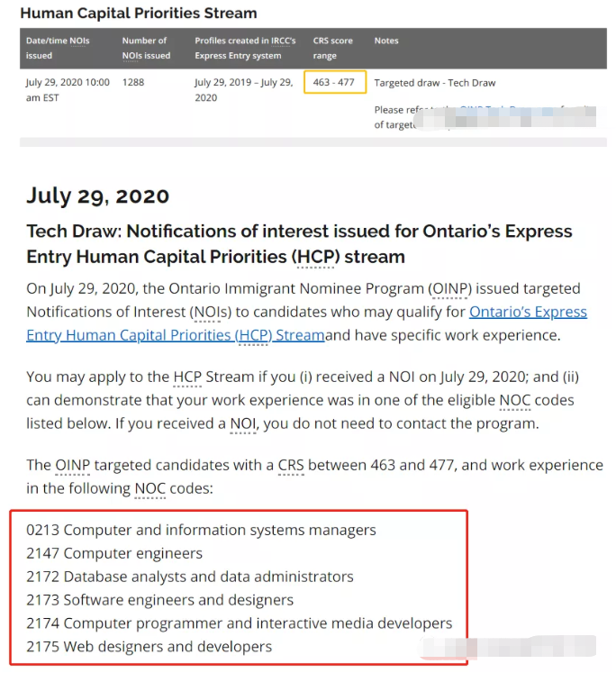Image resolution: width=616 pixels, height=673 pixels.
Task: Click the 'Date/time NOIs issued' column header
Action: [x=59, y=48]
